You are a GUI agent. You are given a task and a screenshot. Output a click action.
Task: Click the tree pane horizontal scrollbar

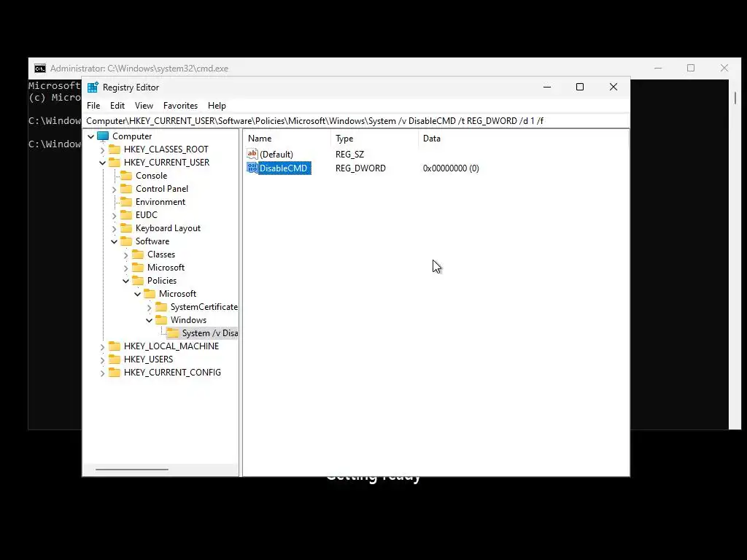132,470
